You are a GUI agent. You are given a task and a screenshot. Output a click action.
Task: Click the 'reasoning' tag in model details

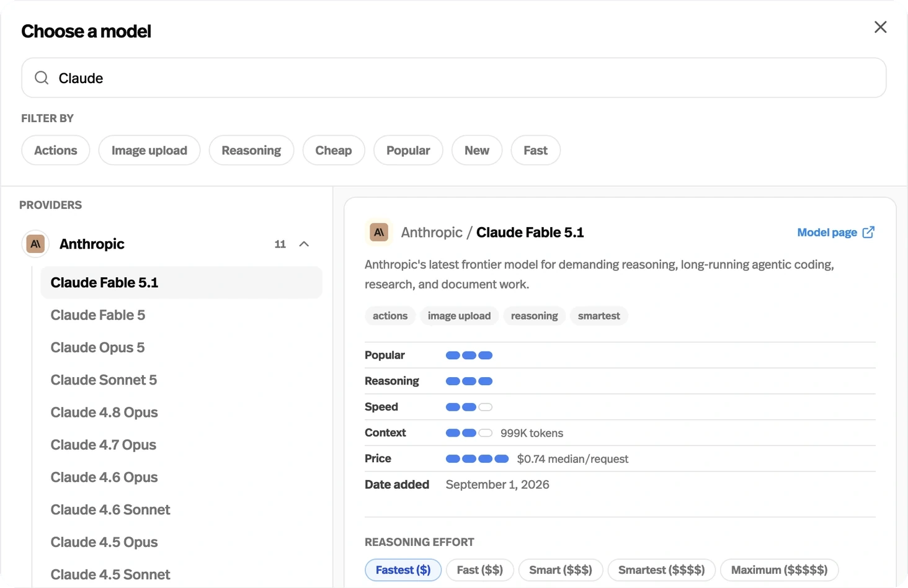point(535,316)
